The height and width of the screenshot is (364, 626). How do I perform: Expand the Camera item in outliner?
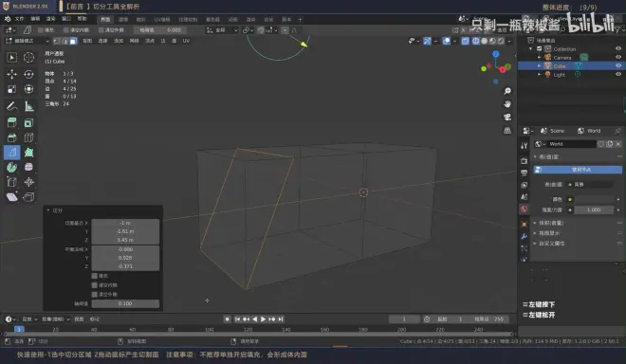point(539,58)
